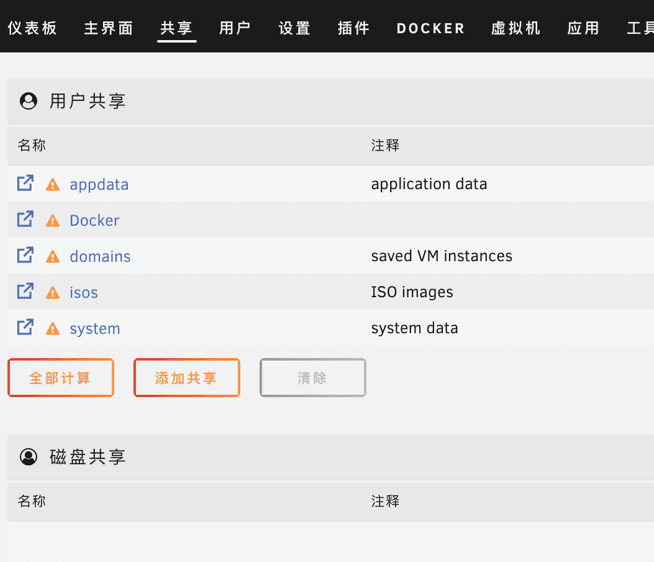Image resolution: width=654 pixels, height=562 pixels.
Task: Click the disk icon in 磁盘共享 header
Action: (29, 457)
